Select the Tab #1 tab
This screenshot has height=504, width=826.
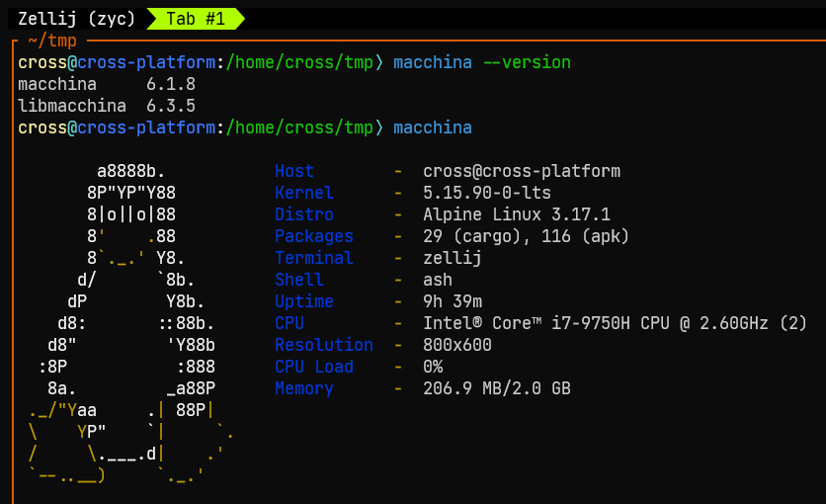pos(196,19)
